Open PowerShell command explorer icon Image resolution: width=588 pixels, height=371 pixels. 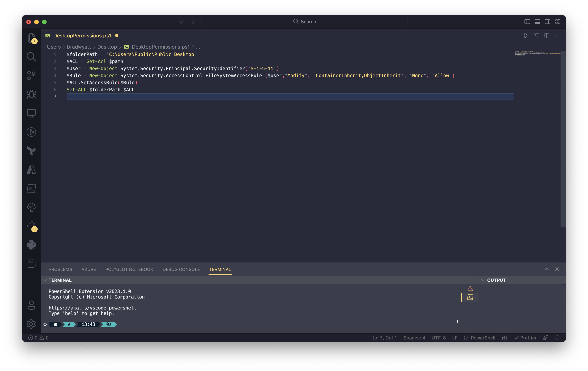pos(31,188)
